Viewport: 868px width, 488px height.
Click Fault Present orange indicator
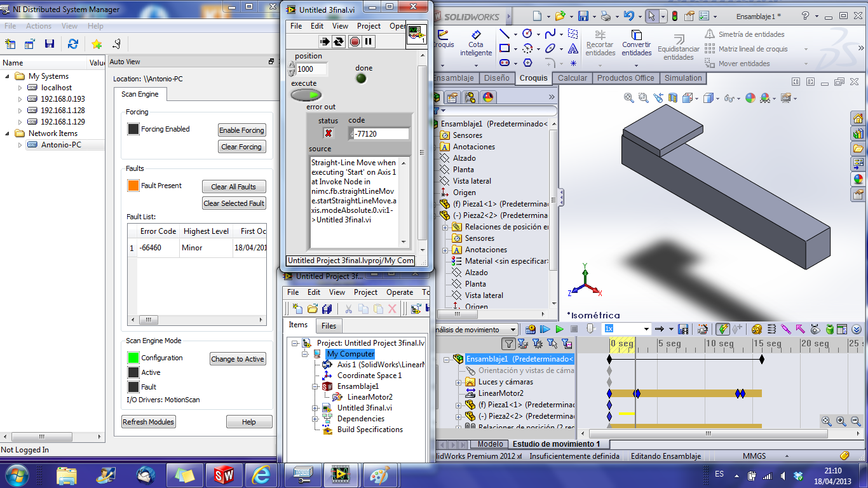(x=133, y=186)
